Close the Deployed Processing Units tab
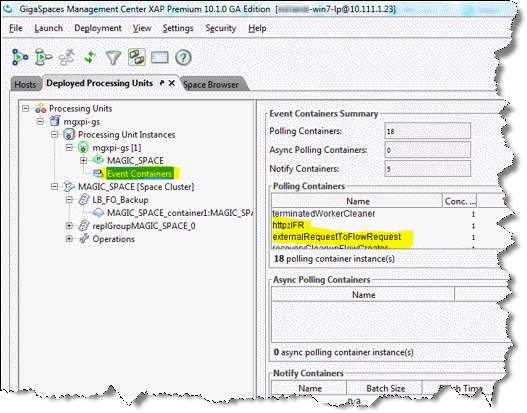 tap(171, 83)
